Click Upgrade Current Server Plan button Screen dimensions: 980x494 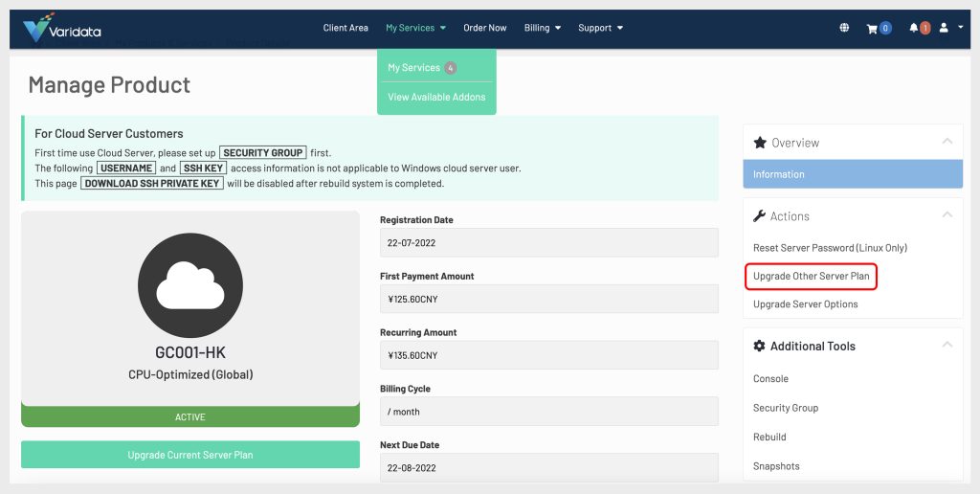(x=190, y=455)
